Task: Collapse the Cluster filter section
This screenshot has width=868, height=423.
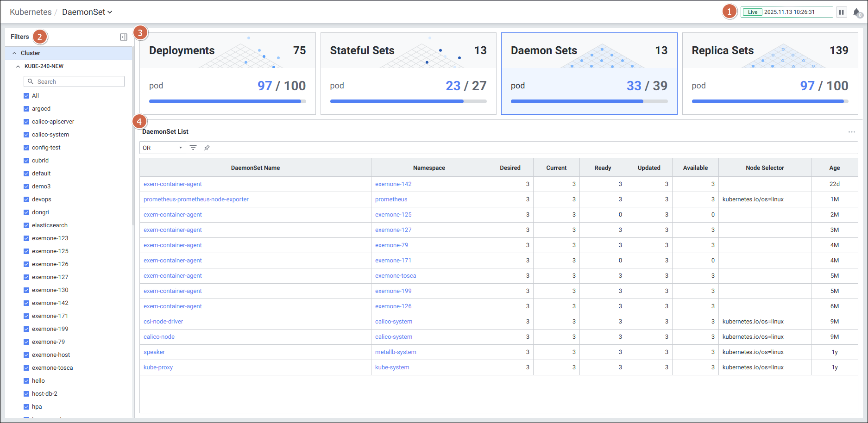Action: tap(14, 53)
